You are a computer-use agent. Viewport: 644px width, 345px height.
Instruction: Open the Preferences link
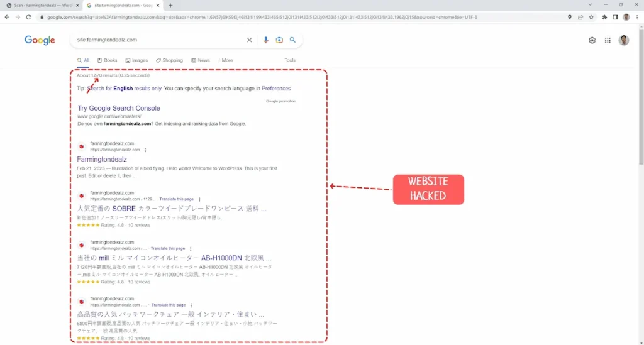click(x=276, y=89)
